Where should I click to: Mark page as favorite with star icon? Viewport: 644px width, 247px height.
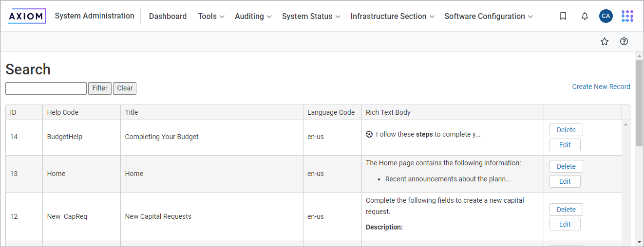tap(605, 41)
